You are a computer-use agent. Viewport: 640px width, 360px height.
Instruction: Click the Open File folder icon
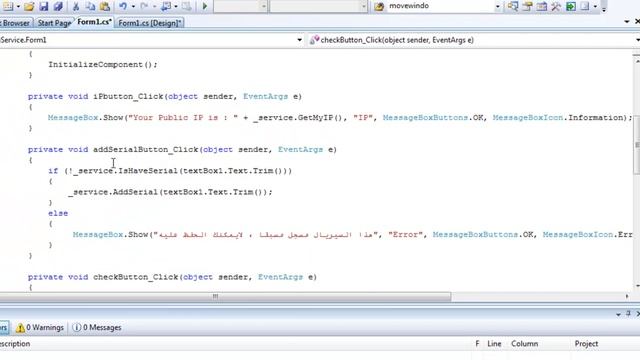29,6
